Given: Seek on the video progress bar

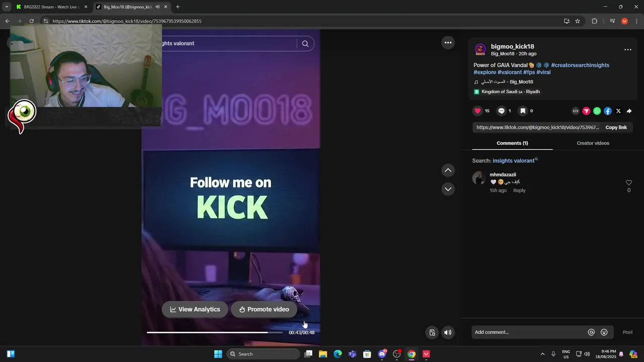Looking at the screenshot, I should (215, 332).
